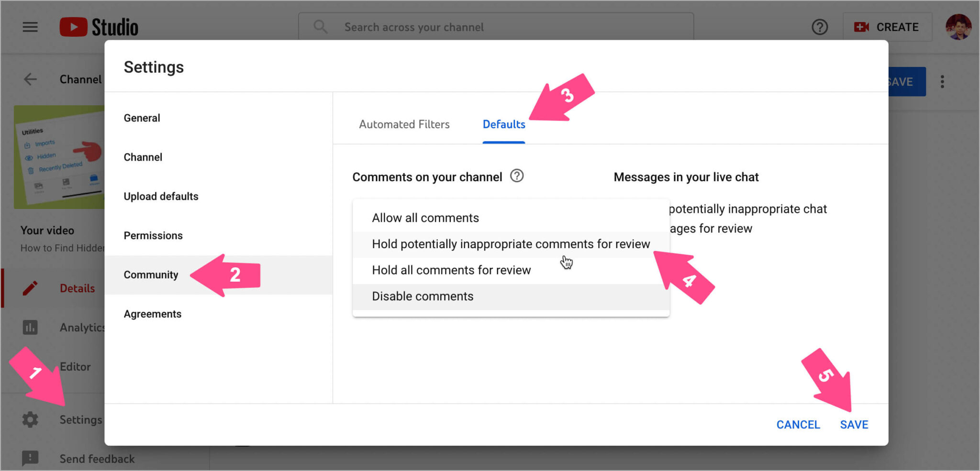This screenshot has height=471, width=980.
Task: Cancel the settings changes
Action: click(798, 424)
